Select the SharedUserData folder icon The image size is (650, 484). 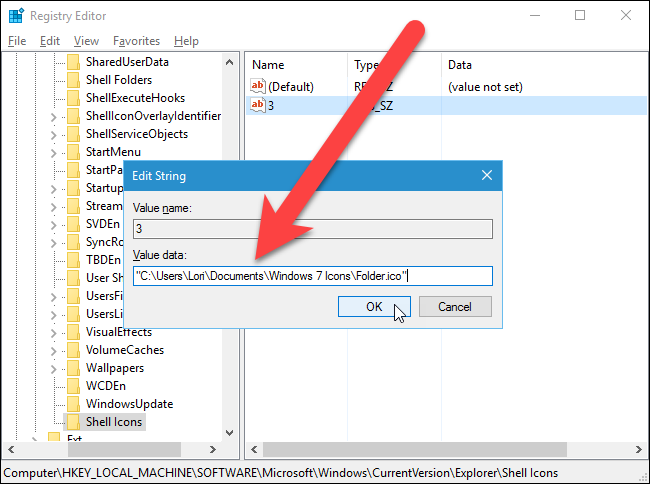[73, 62]
